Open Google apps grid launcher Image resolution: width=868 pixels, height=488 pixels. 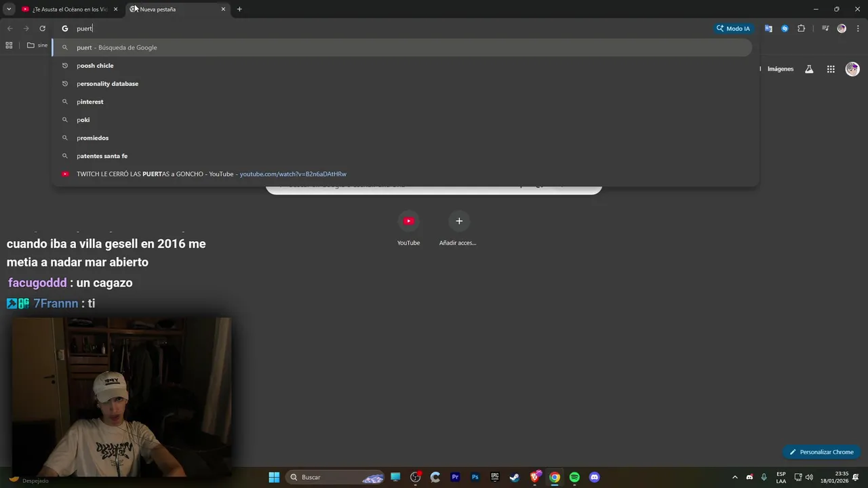[x=831, y=69]
